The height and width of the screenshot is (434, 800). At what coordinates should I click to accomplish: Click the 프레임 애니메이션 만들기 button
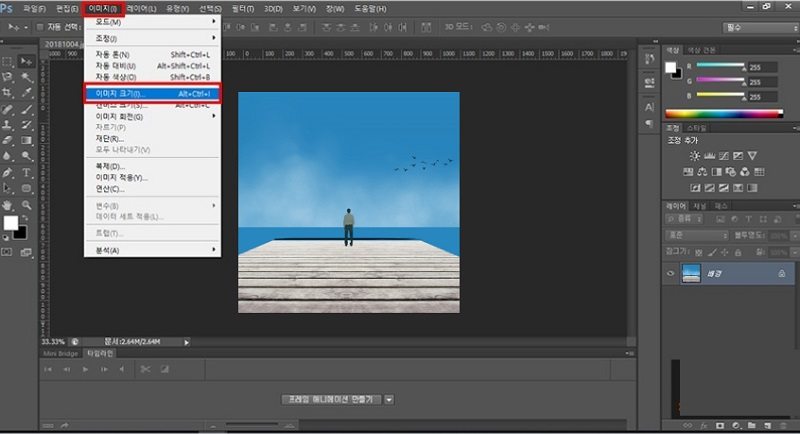click(x=330, y=399)
